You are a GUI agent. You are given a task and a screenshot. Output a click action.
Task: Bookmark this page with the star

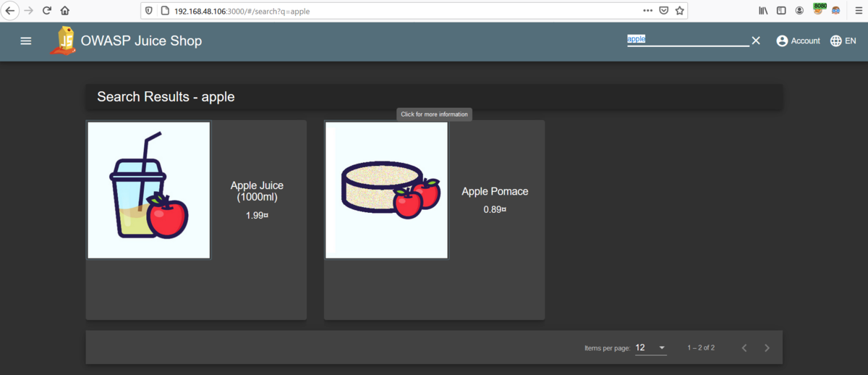click(679, 11)
